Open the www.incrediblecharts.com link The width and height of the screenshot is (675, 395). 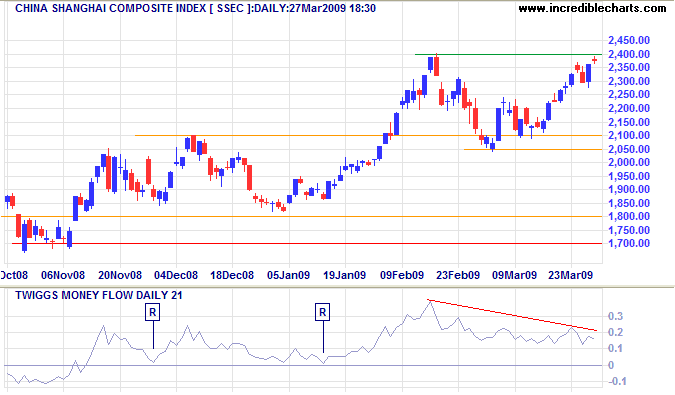click(x=592, y=8)
